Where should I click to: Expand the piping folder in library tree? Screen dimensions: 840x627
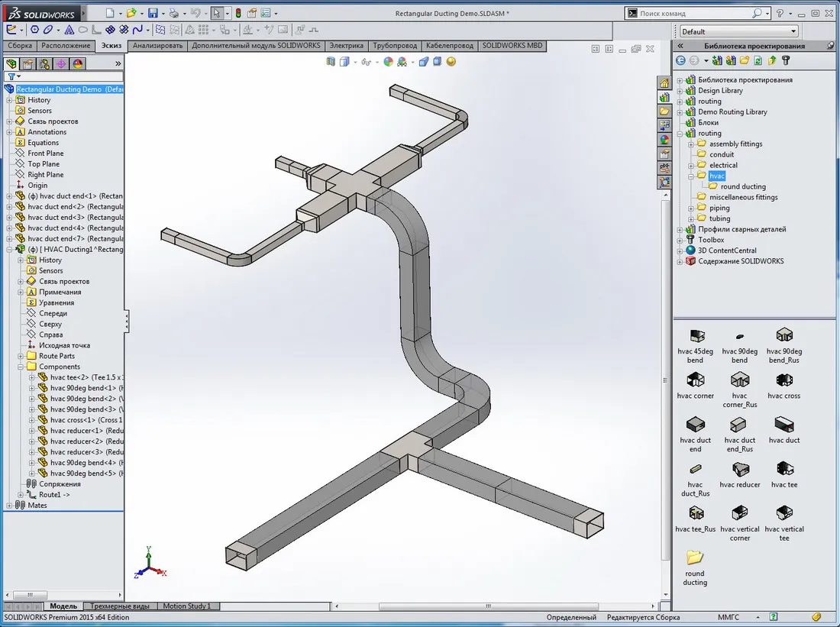pos(691,208)
